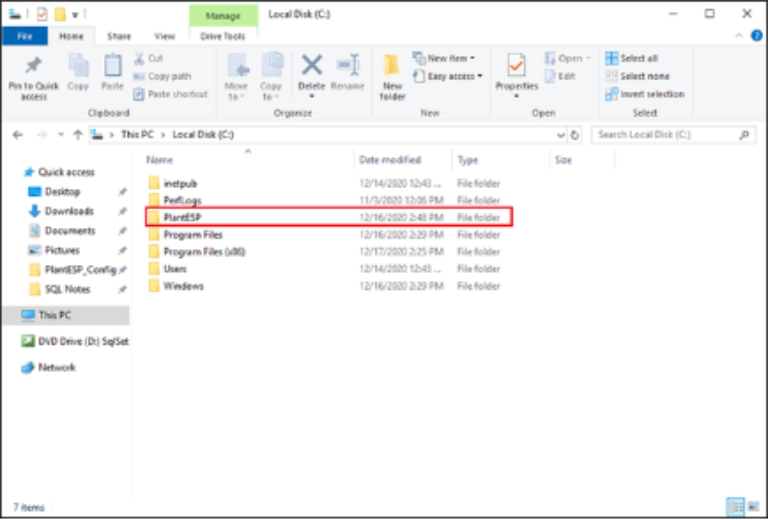768x520 pixels.
Task: Click the search magnifier icon
Action: [x=744, y=135]
